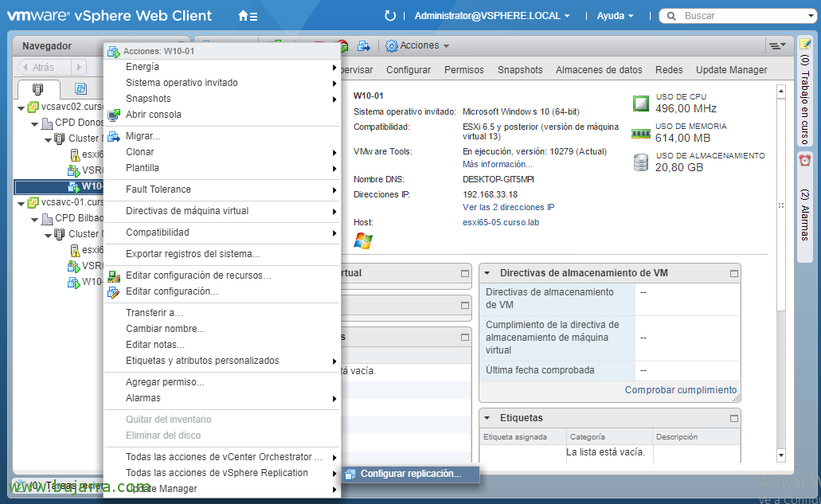821x504 pixels.
Task: Collapse the Directivas de almacenamiento de VM panel
Action: click(487, 273)
